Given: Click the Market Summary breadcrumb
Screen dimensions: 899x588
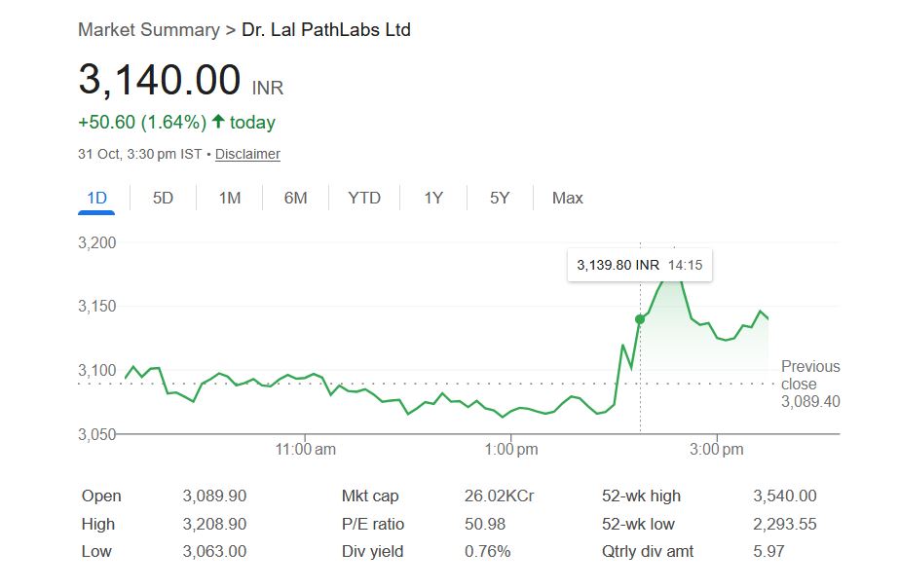Looking at the screenshot, I should [x=148, y=30].
